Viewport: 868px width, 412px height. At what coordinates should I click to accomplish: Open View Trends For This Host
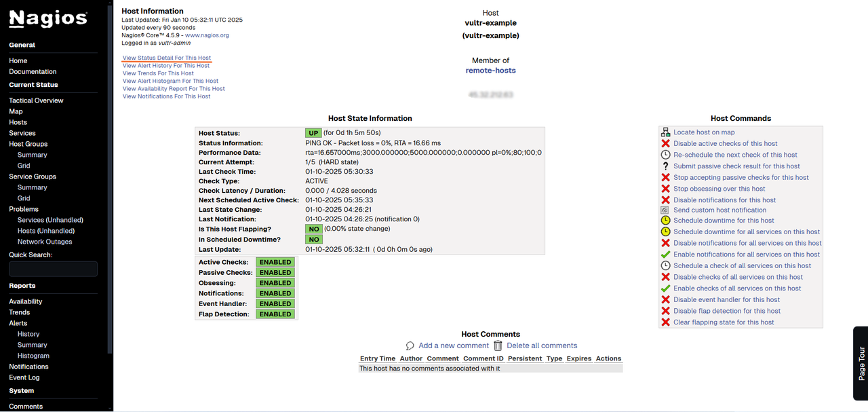click(158, 73)
